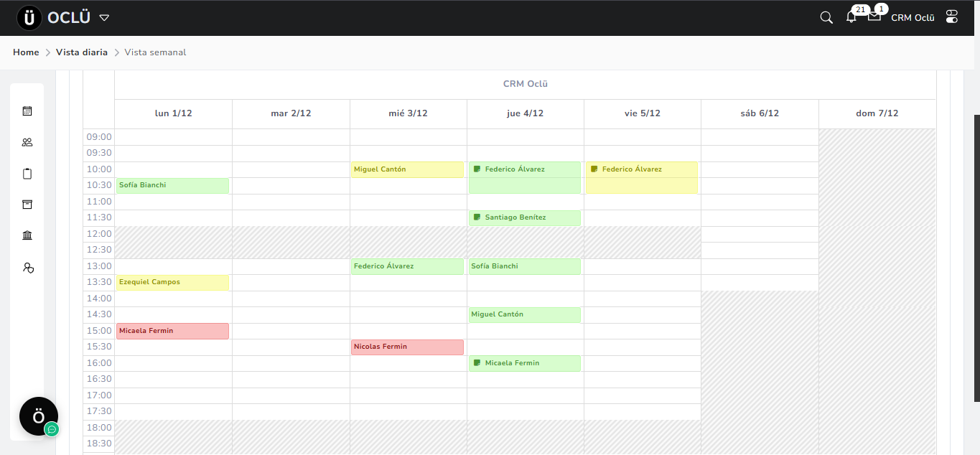Open Federico Álvarez appointment on Thursday

click(x=525, y=177)
